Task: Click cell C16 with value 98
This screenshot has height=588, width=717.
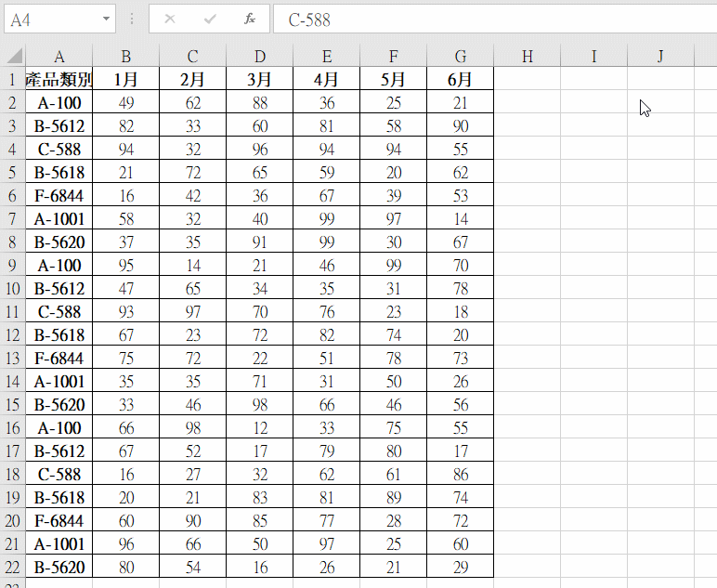Action: [192, 427]
